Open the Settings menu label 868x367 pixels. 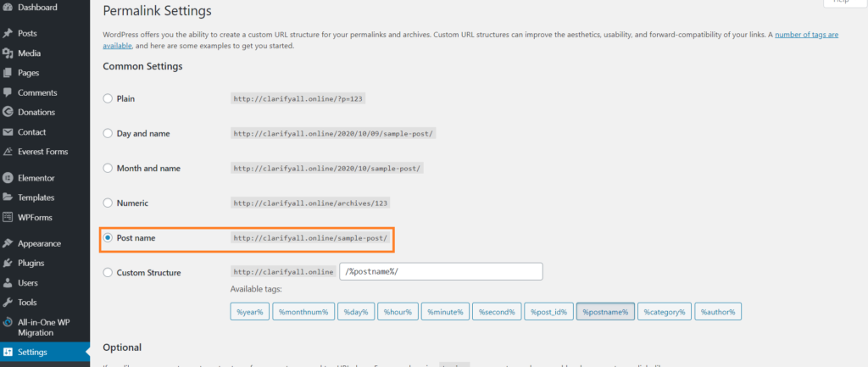tap(32, 352)
